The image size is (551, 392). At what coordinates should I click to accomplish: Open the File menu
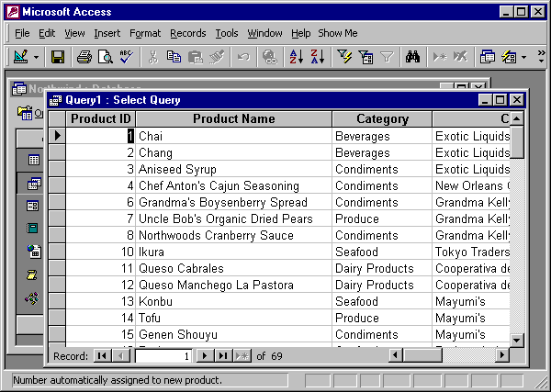coord(22,33)
